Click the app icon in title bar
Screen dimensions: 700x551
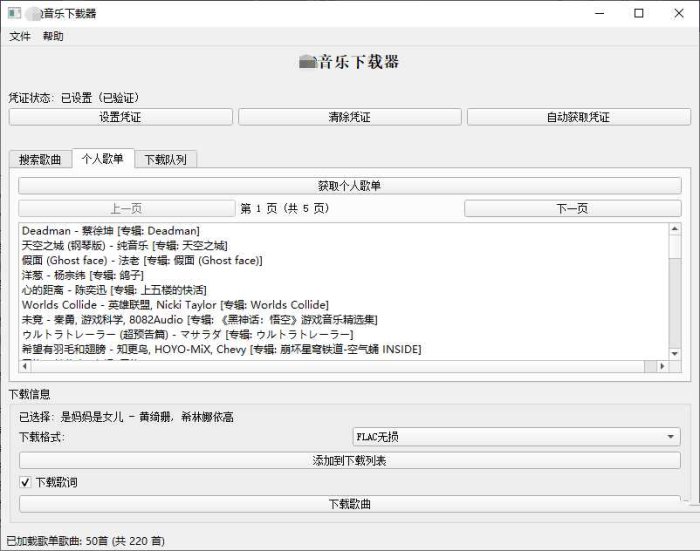pyautogui.click(x=14, y=13)
